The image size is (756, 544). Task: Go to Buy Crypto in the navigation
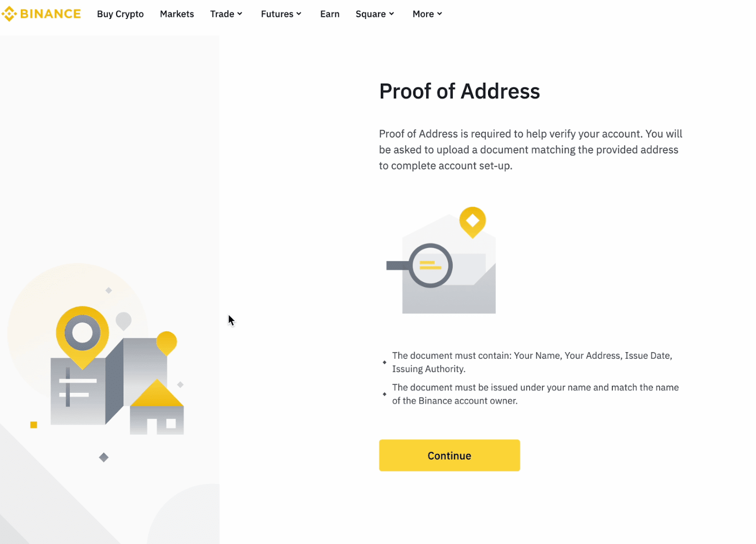(x=120, y=14)
